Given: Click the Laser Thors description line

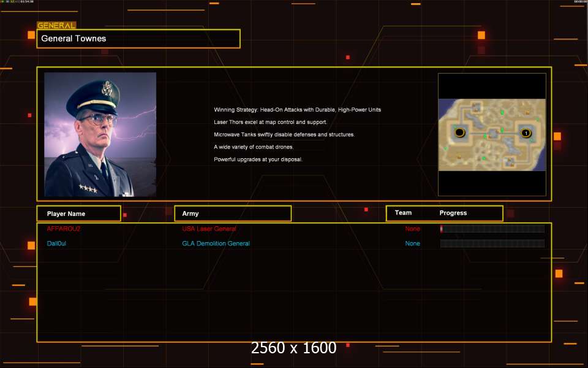Looking at the screenshot, I should coord(270,122).
